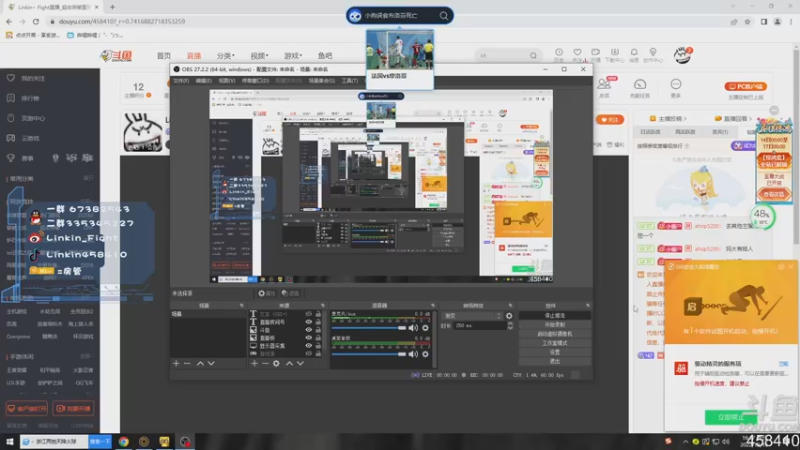Go to Douyu 首页 home tab
Viewport: 800px width, 450px height.
164,56
